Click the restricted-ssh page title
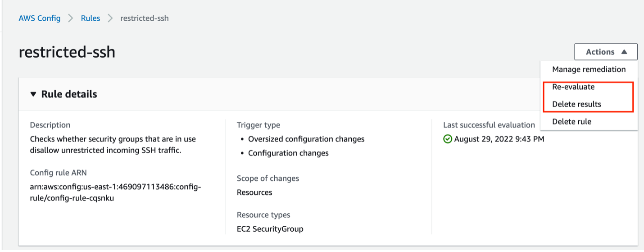 coord(67,52)
